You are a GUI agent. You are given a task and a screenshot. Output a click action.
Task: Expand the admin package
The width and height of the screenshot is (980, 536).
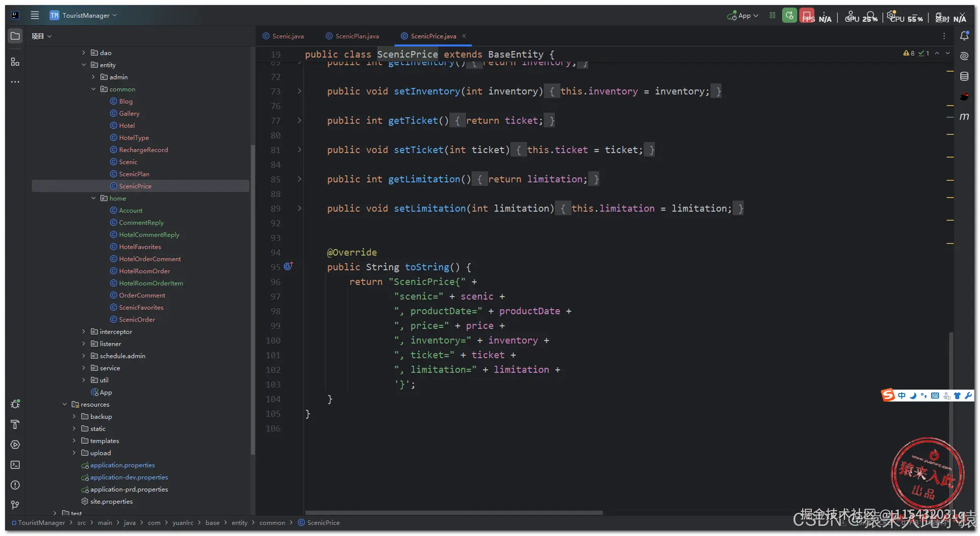93,77
